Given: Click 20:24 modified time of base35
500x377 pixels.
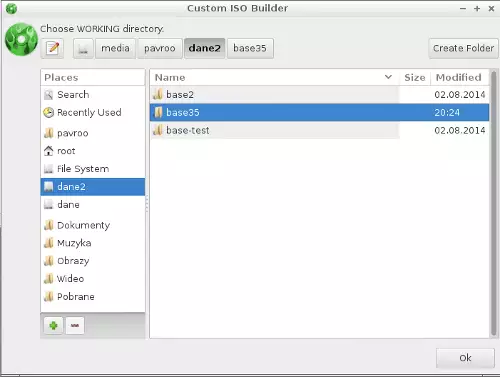Looking at the screenshot, I should [447, 113].
